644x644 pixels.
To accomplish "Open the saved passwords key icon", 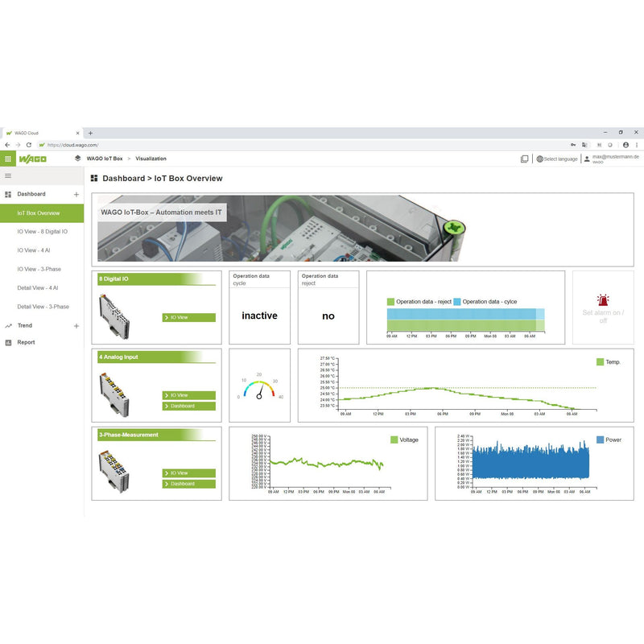I will [x=573, y=145].
